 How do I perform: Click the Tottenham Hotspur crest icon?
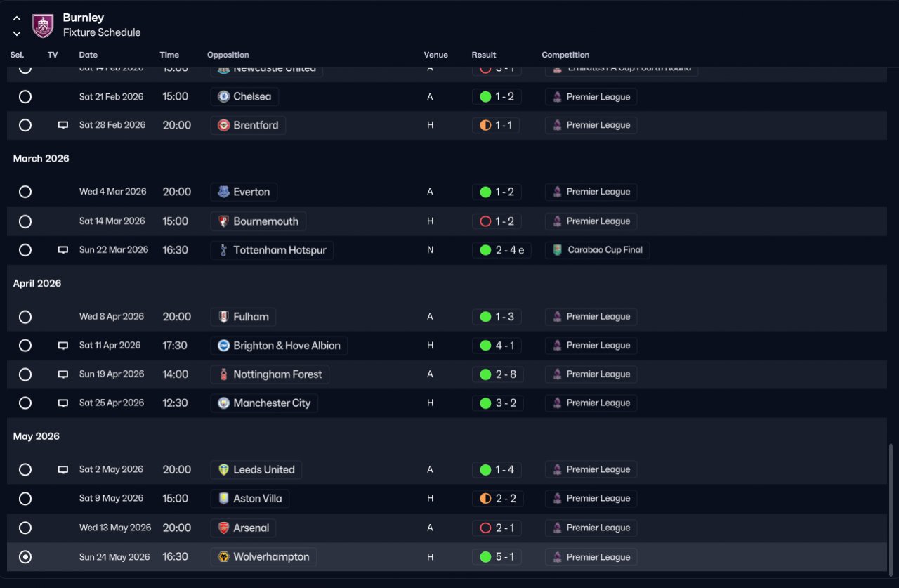point(223,250)
